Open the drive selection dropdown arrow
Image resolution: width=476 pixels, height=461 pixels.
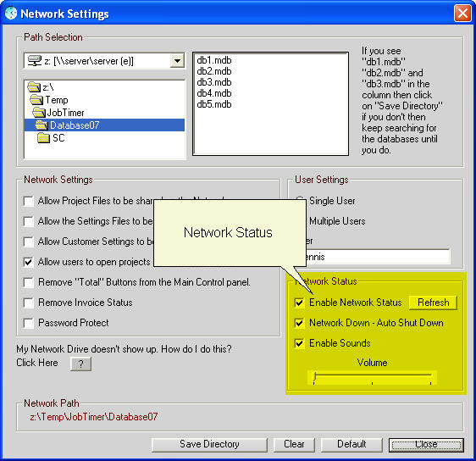[x=177, y=61]
